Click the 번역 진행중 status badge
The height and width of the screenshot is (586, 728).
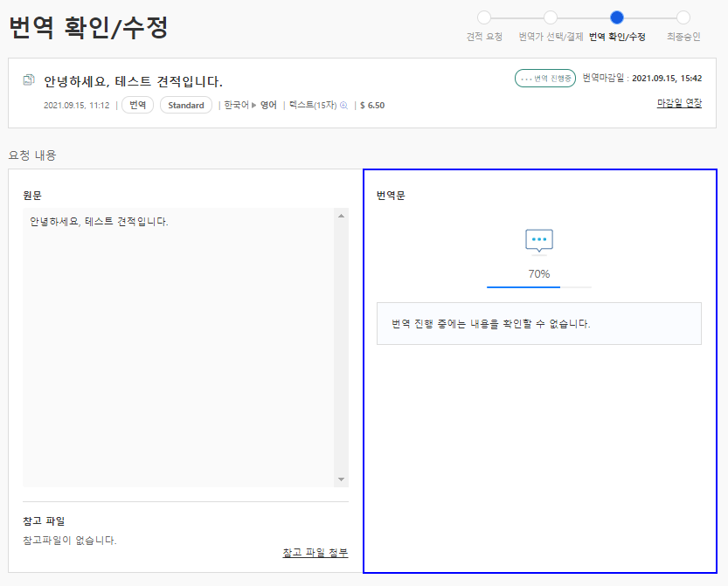545,79
